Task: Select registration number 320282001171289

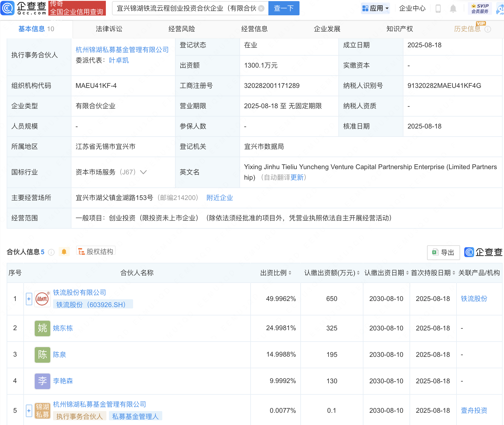Action: [x=272, y=86]
